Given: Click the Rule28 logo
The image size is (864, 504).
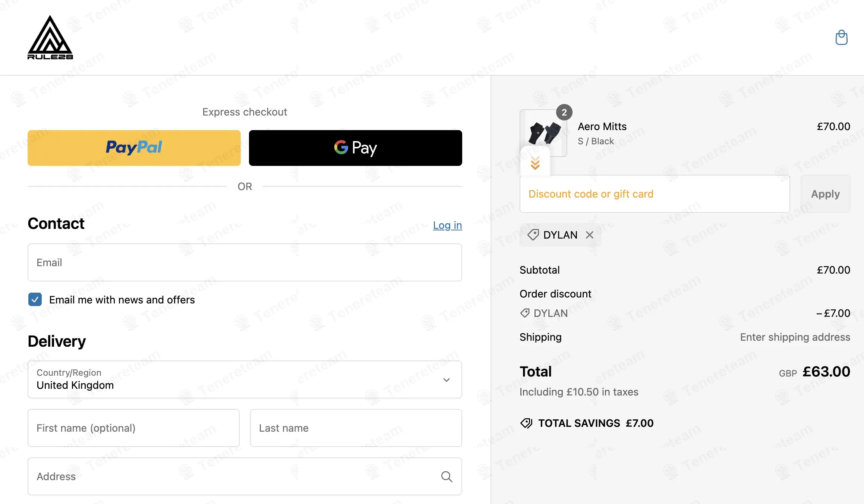Looking at the screenshot, I should coord(50,38).
